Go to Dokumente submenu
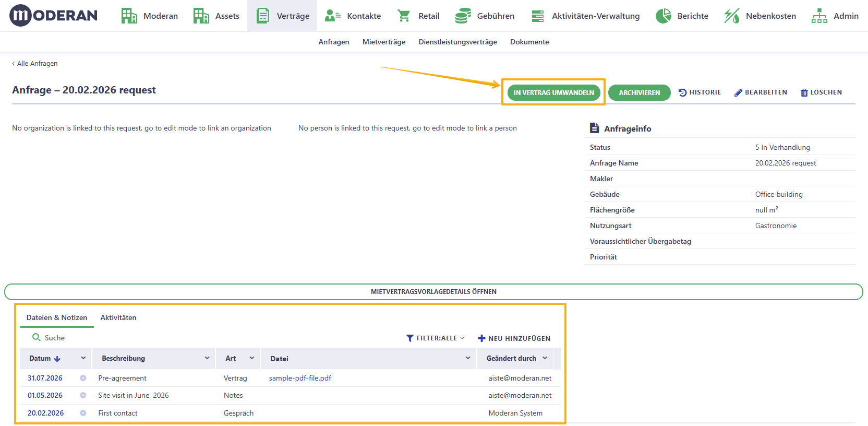Viewport: 868px width, 426px height. click(x=529, y=42)
